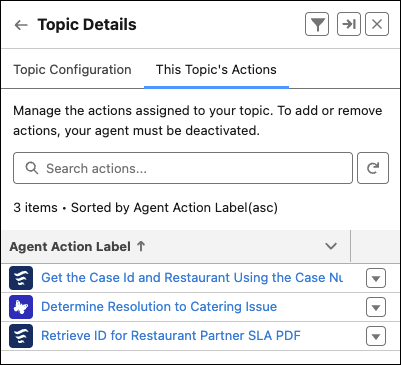Expand row menu for Retrieve ID for Restaurant Partner

(x=376, y=336)
